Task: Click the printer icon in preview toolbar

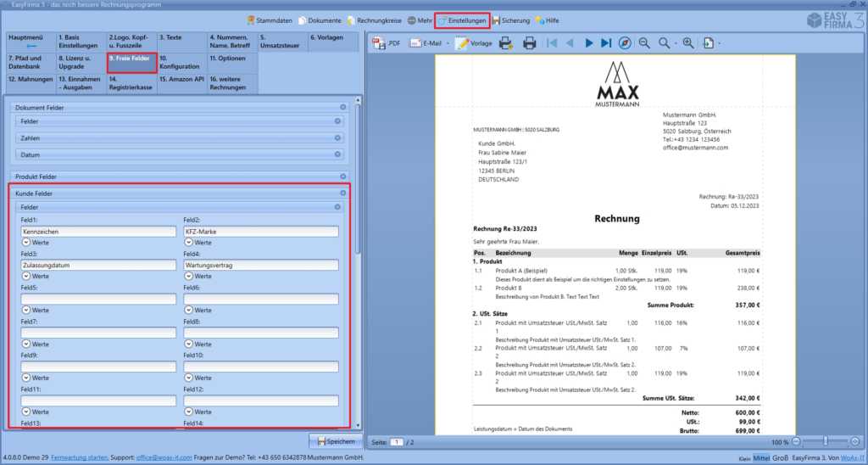Action: pyautogui.click(x=530, y=43)
